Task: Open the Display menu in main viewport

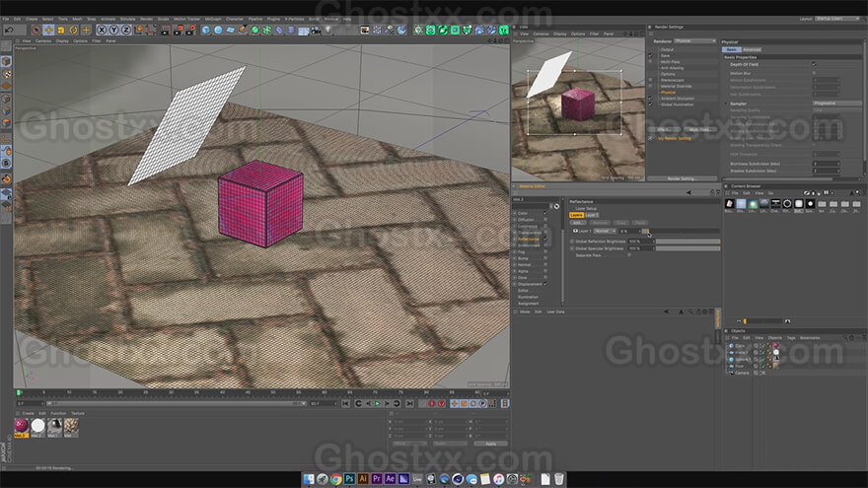Action: pyautogui.click(x=62, y=41)
